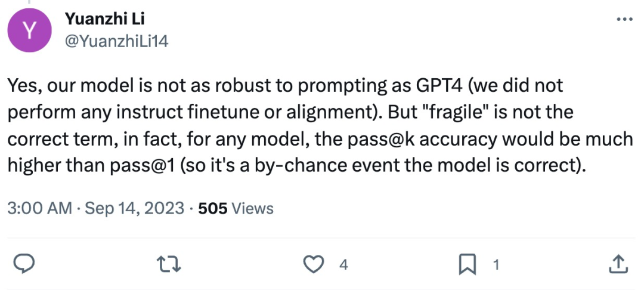The height and width of the screenshot is (290, 644).
Task: Click the bookmark count number 1
Action: (x=494, y=265)
